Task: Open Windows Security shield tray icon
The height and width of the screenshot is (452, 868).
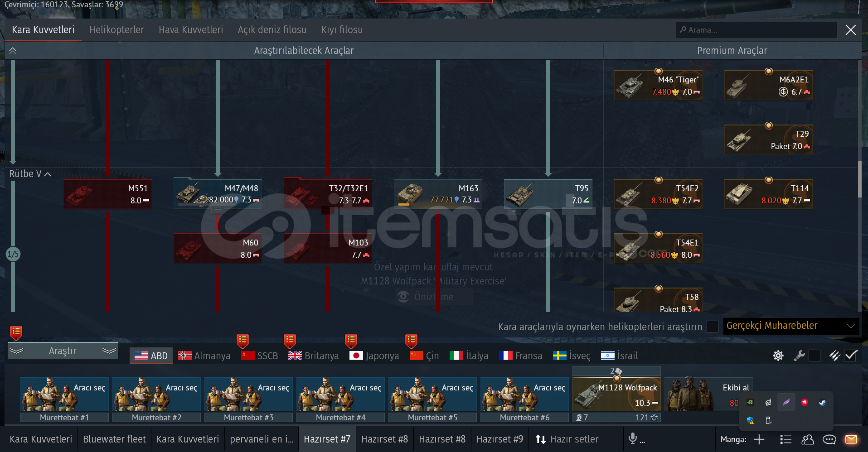Action: click(750, 420)
